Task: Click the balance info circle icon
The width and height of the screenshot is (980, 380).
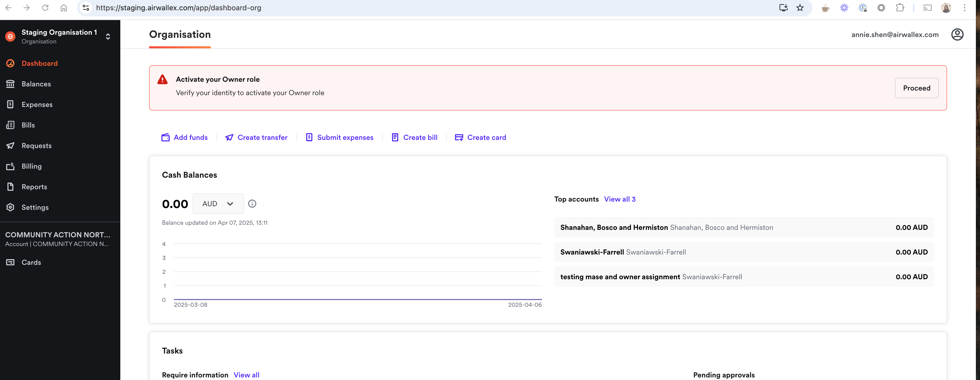Action: coord(252,204)
